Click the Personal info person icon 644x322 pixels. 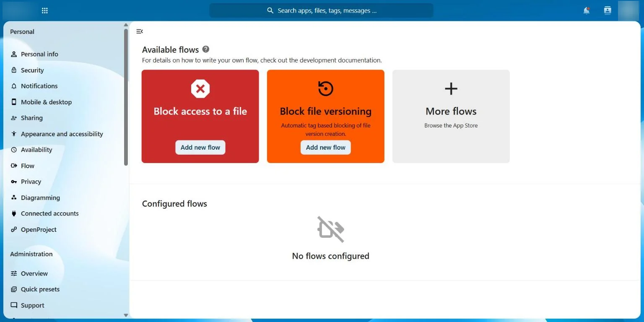[x=14, y=54]
